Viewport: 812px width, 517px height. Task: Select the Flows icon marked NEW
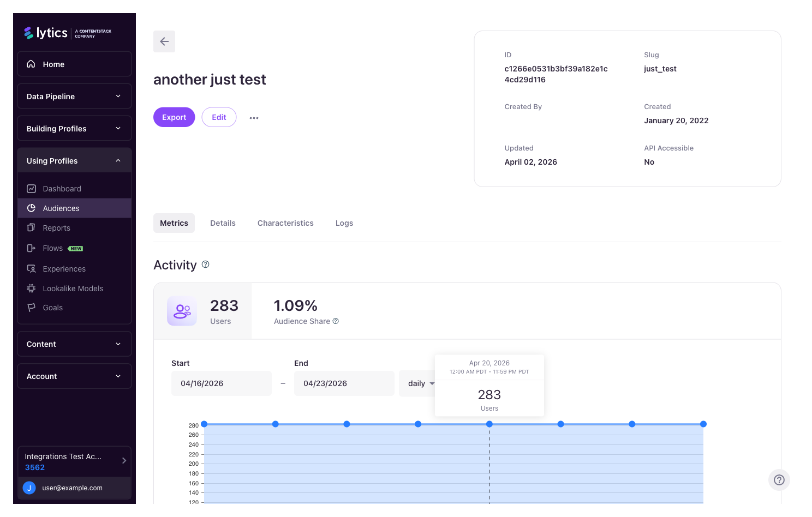point(32,248)
